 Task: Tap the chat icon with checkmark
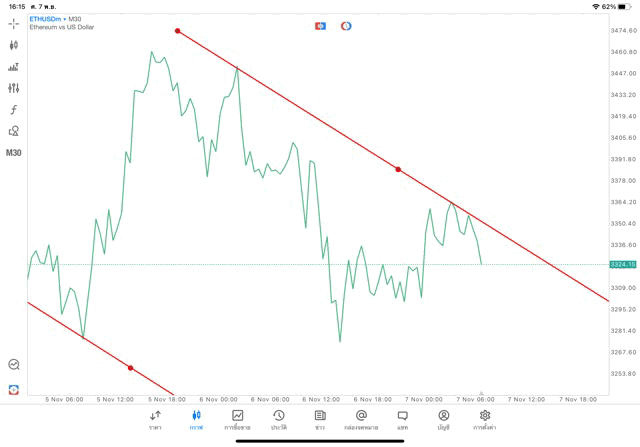(x=14, y=365)
